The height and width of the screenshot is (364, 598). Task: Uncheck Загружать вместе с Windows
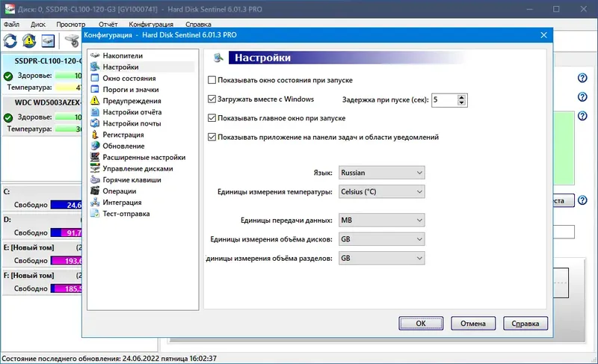point(212,99)
